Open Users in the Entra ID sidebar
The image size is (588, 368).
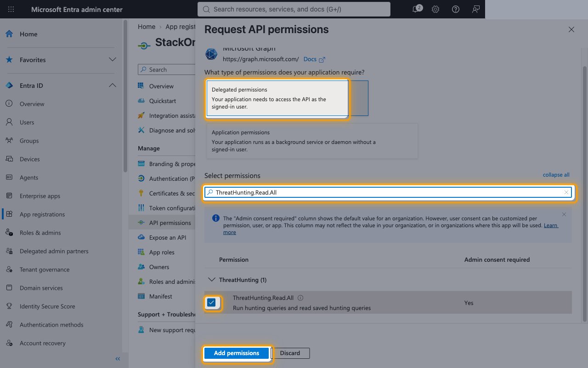point(27,122)
